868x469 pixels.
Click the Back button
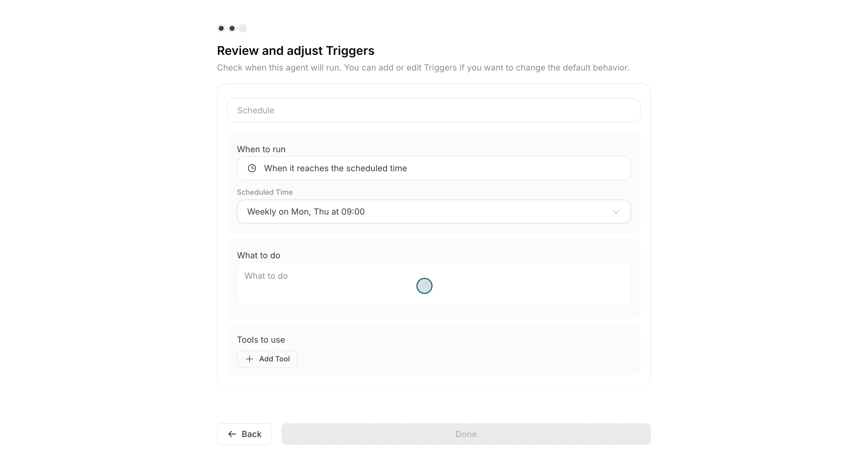pos(244,434)
